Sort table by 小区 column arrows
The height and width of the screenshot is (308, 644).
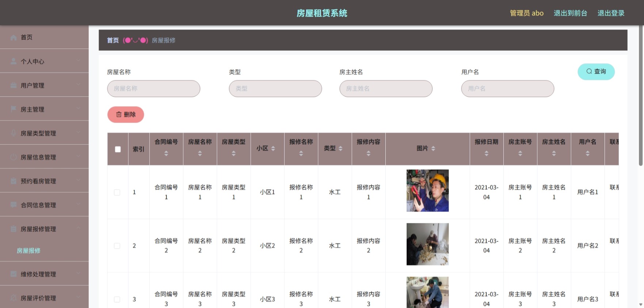point(273,149)
